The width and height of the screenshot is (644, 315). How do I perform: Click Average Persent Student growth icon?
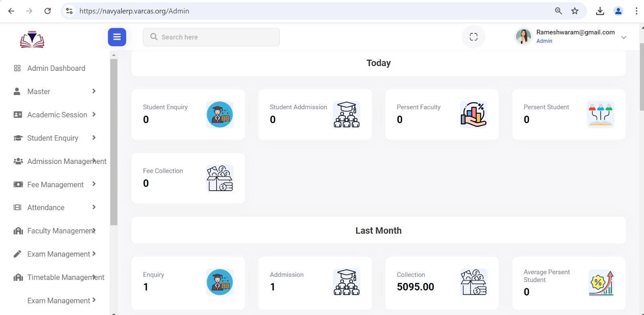point(601,283)
